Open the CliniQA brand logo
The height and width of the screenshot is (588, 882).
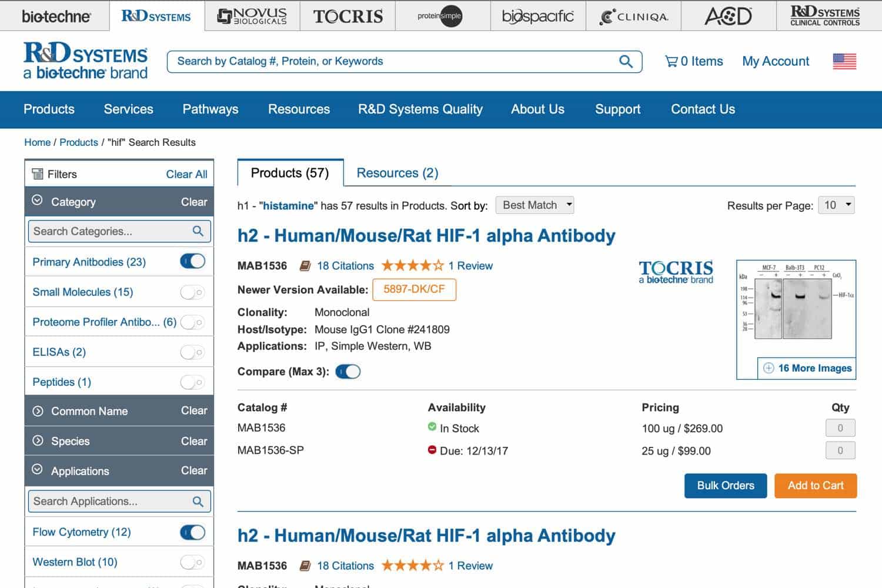(634, 16)
